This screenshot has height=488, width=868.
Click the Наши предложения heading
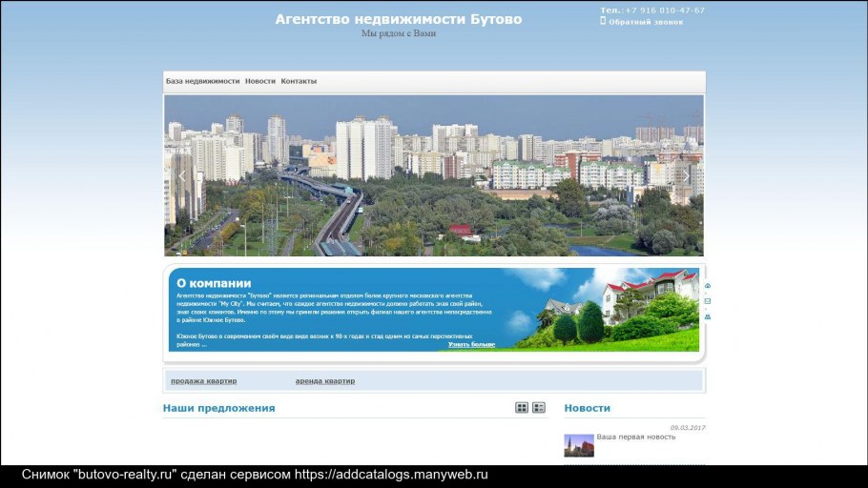[218, 408]
